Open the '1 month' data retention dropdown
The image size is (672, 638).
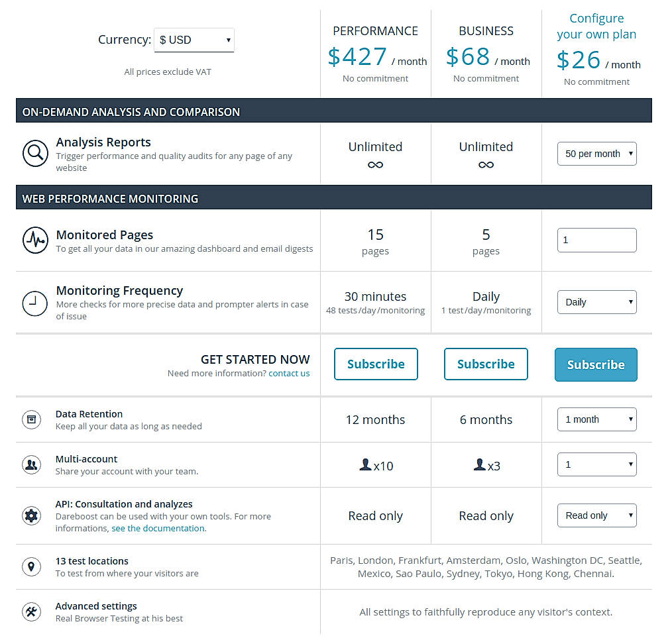pos(596,419)
